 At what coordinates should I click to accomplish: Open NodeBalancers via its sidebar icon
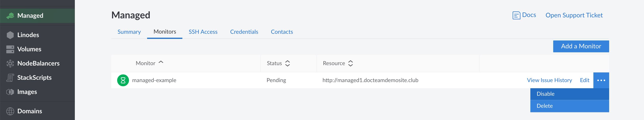coord(10,63)
